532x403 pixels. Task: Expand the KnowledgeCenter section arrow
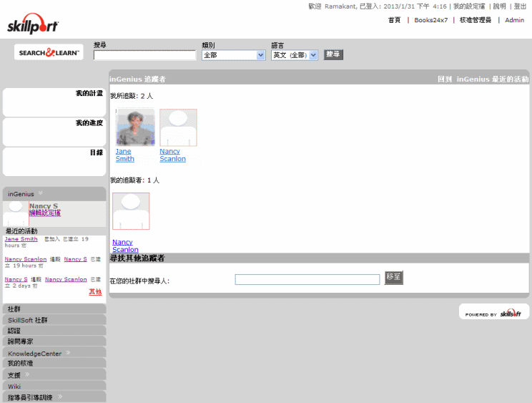[68, 352]
